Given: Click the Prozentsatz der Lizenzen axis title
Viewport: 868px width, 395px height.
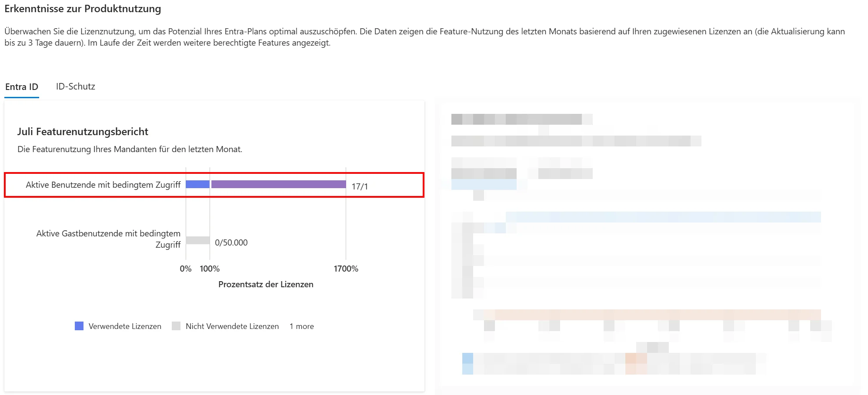Looking at the screenshot, I should (266, 284).
